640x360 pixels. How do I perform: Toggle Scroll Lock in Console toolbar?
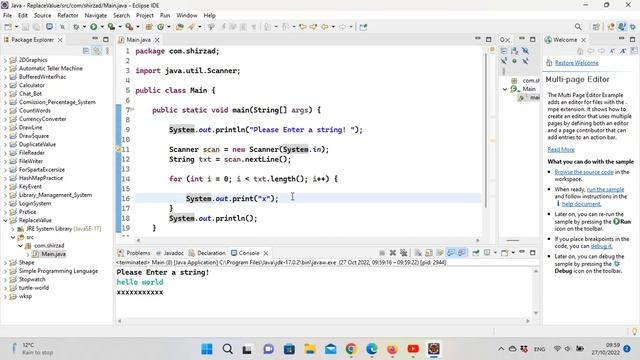point(429,253)
